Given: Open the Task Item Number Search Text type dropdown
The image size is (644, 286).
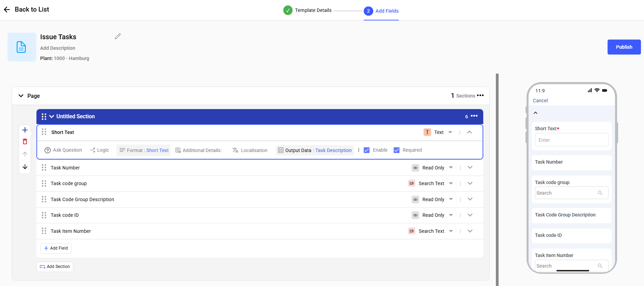Looking at the screenshot, I should click(451, 231).
